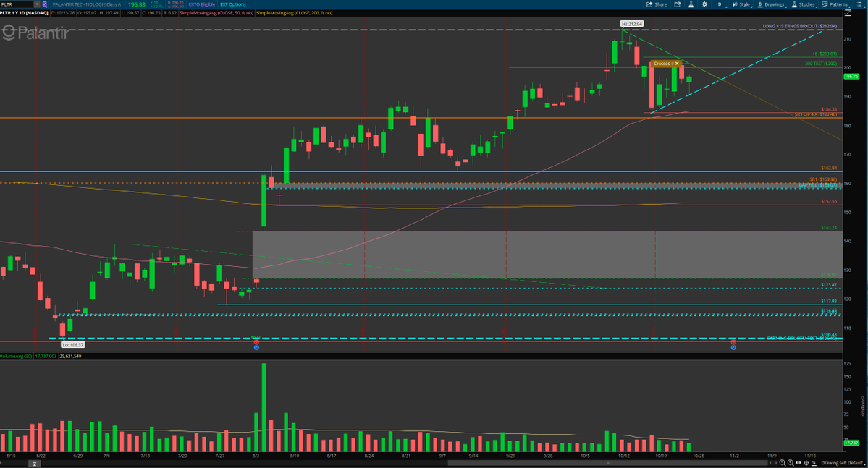Click the 196.75 current price tag on axis
Image resolution: width=868 pixels, height=468 pixels.
(x=851, y=77)
